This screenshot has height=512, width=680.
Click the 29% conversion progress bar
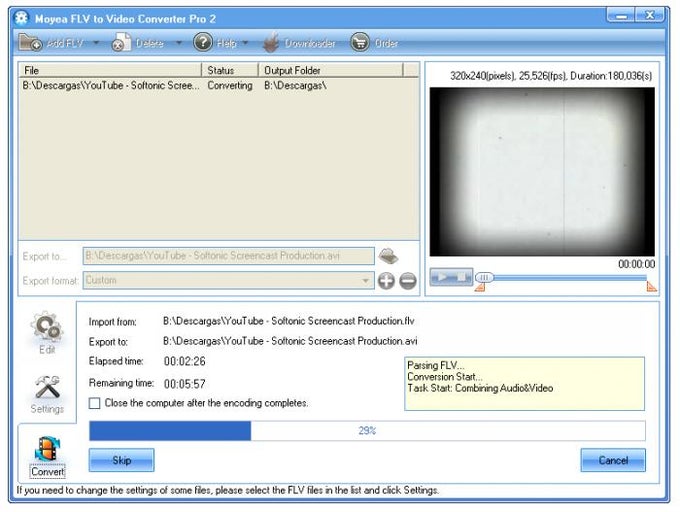367,430
